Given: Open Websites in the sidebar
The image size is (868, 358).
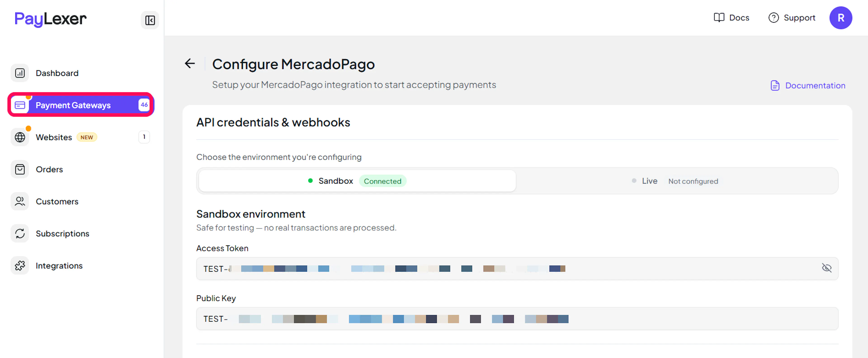Looking at the screenshot, I should pos(81,137).
